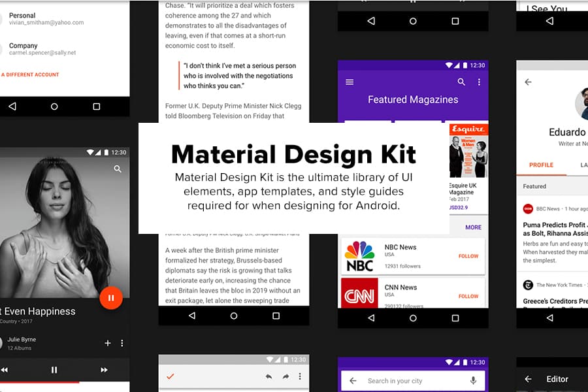Click the "Featured Magazines" title

413,99
